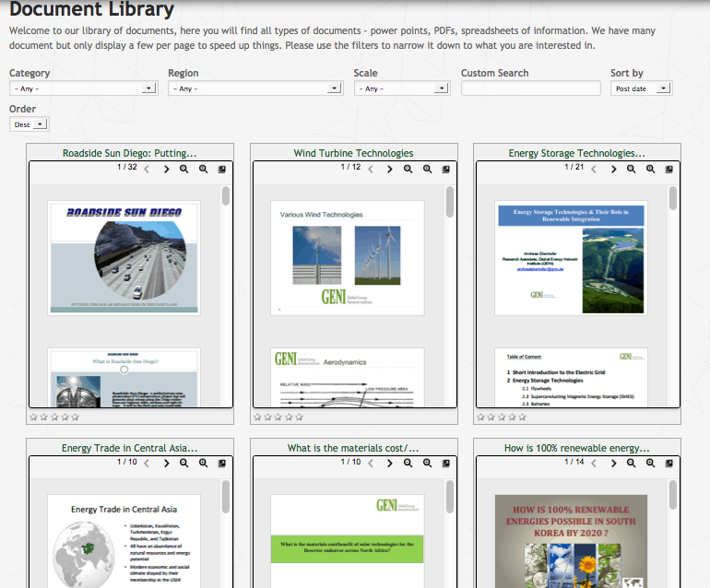Viewport: 710px width, 588px height.
Task: Next page in materials cost document viewer
Action: pyautogui.click(x=390, y=463)
